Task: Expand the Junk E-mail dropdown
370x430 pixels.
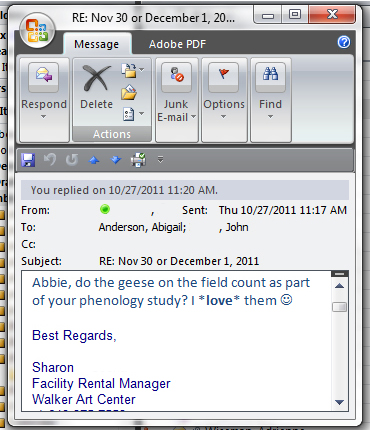Action: click(x=194, y=117)
